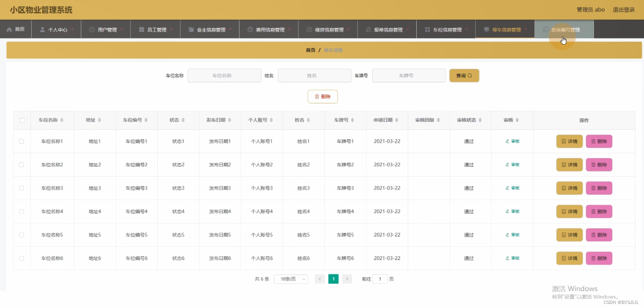Click the sort arrows on 地址 column
The image size is (644, 308).
99,120
